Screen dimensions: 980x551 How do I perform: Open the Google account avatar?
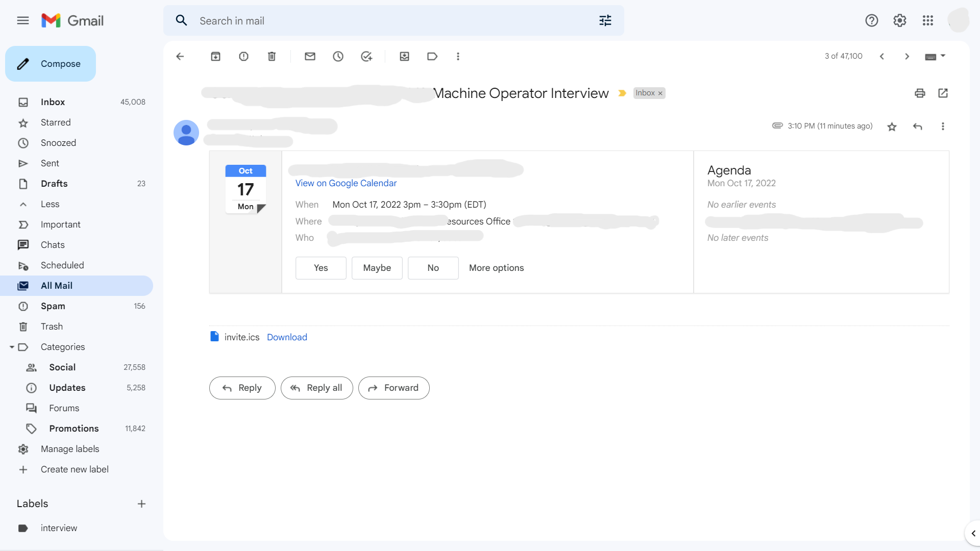958,20
